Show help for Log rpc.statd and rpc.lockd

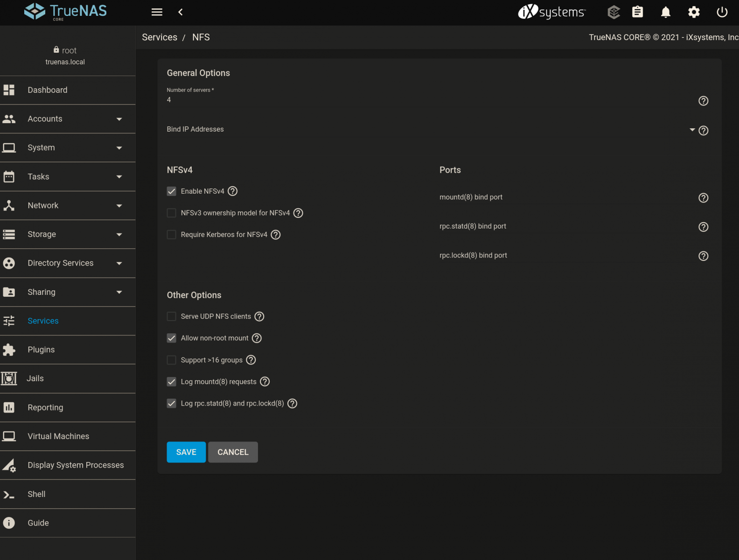(292, 404)
